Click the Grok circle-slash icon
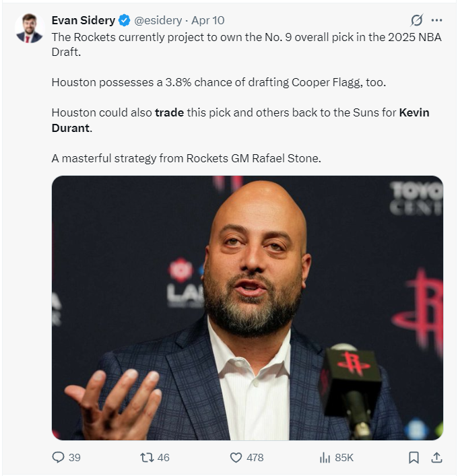This screenshot has width=458, height=476. tap(417, 20)
